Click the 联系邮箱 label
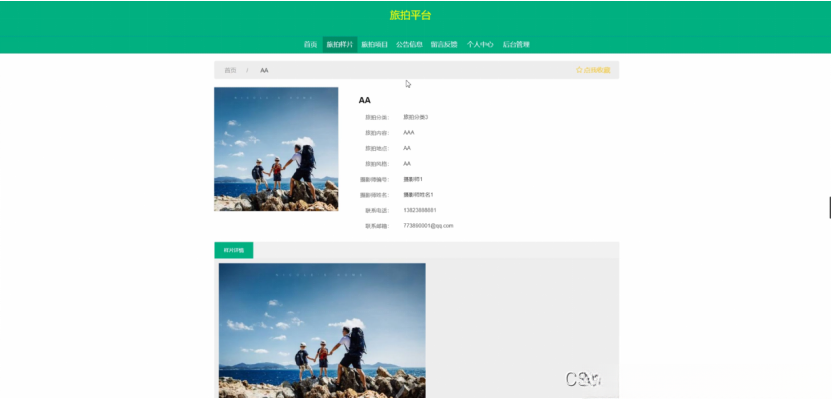Screen dimensions: 832x399 377,226
